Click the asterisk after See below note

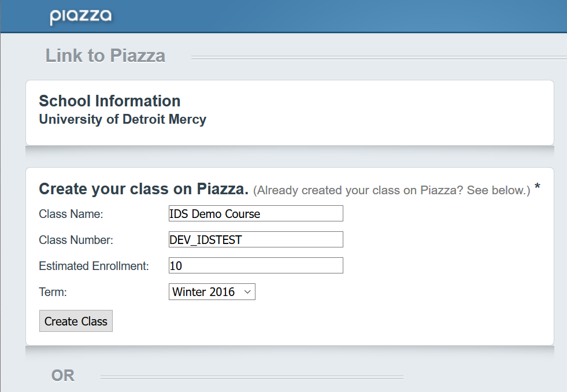point(538,187)
